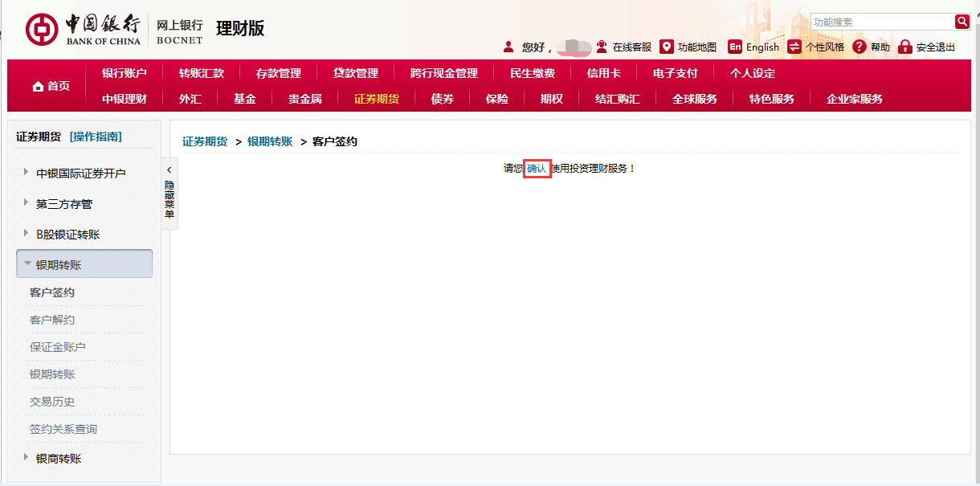Click the function map pin icon

666,47
